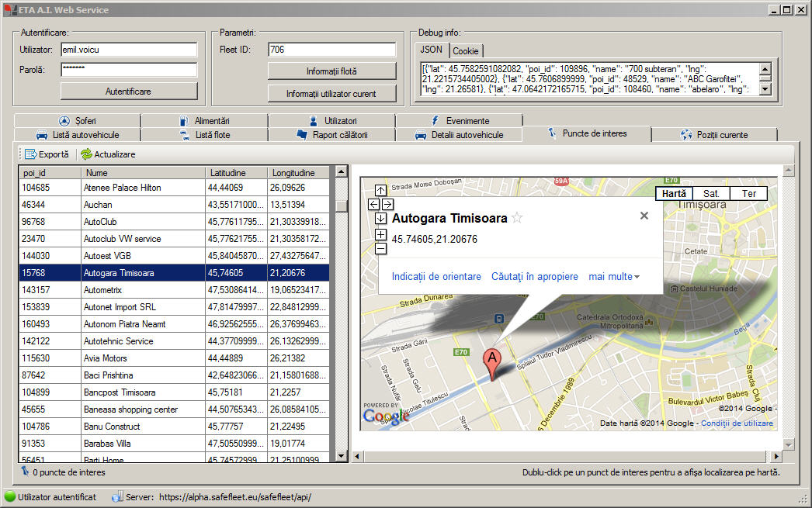Select the Autometrix row

[x=174, y=290]
